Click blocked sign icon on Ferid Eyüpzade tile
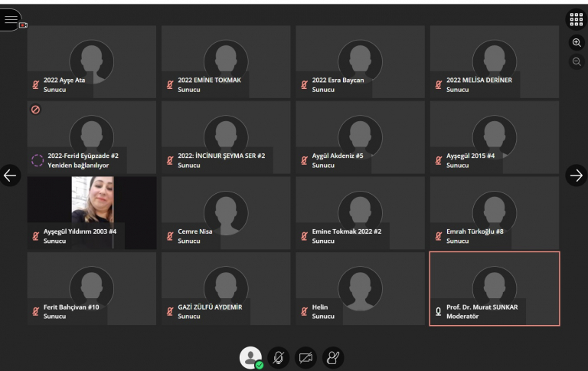The image size is (588, 371). point(36,110)
